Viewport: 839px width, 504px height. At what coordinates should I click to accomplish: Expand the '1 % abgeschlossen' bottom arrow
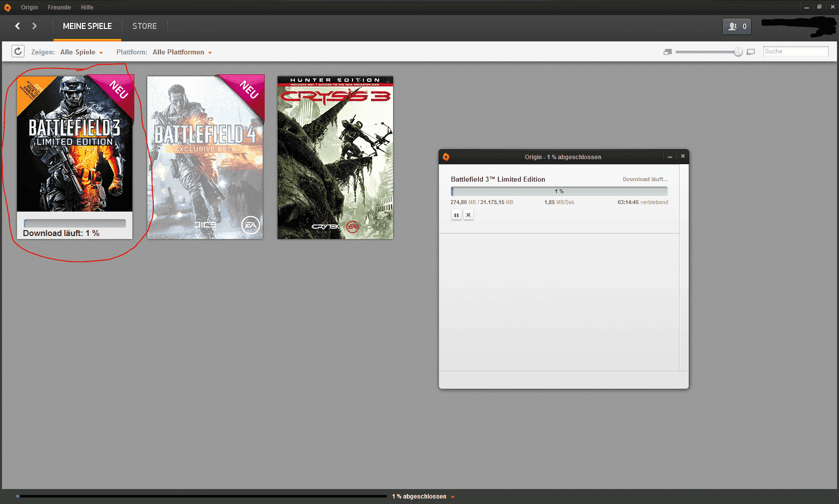pos(453,497)
